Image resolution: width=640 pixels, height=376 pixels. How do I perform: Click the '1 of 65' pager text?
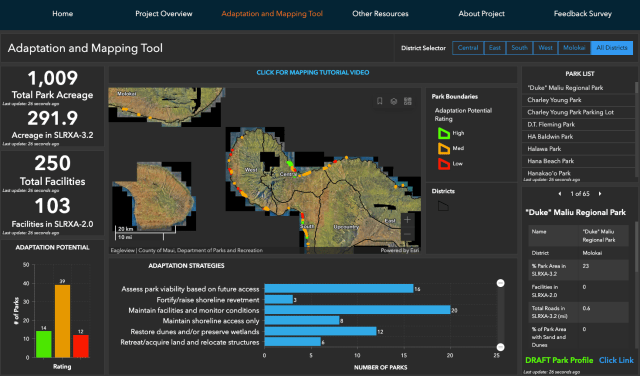tap(580, 194)
